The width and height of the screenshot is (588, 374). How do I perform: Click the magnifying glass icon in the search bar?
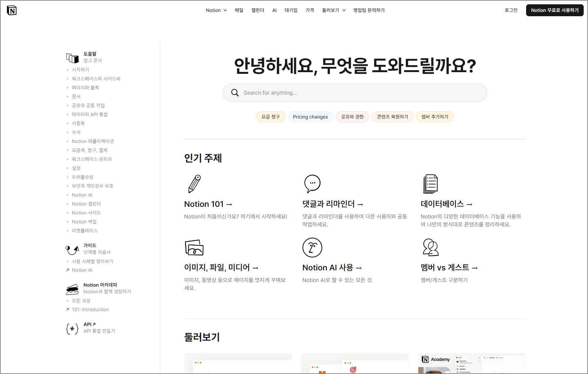(x=235, y=93)
